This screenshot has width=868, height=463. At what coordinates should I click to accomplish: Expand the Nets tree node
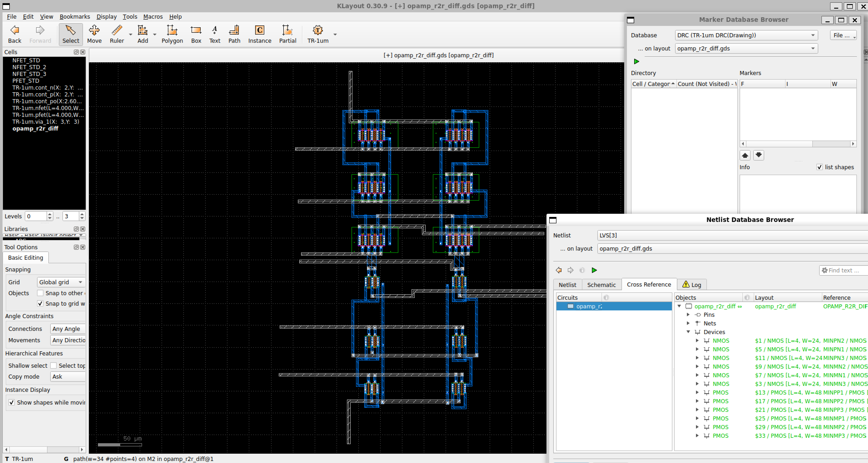pos(688,323)
